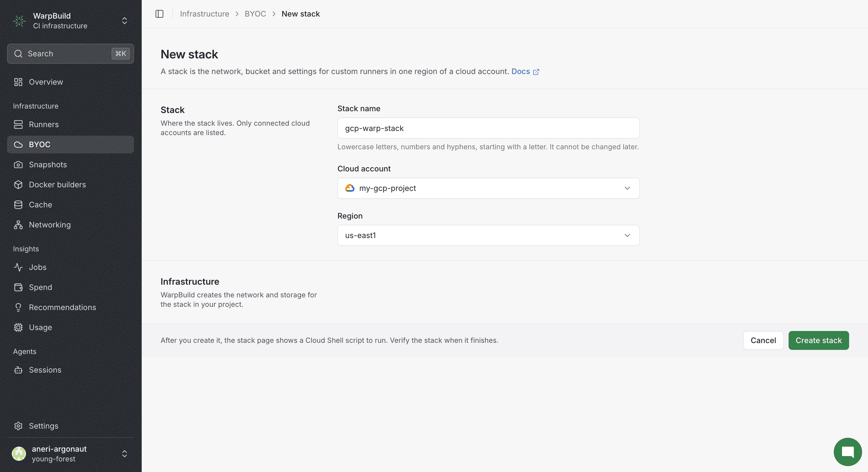Click the WarpBuild logo icon
This screenshot has height=472, width=868.
(x=19, y=21)
